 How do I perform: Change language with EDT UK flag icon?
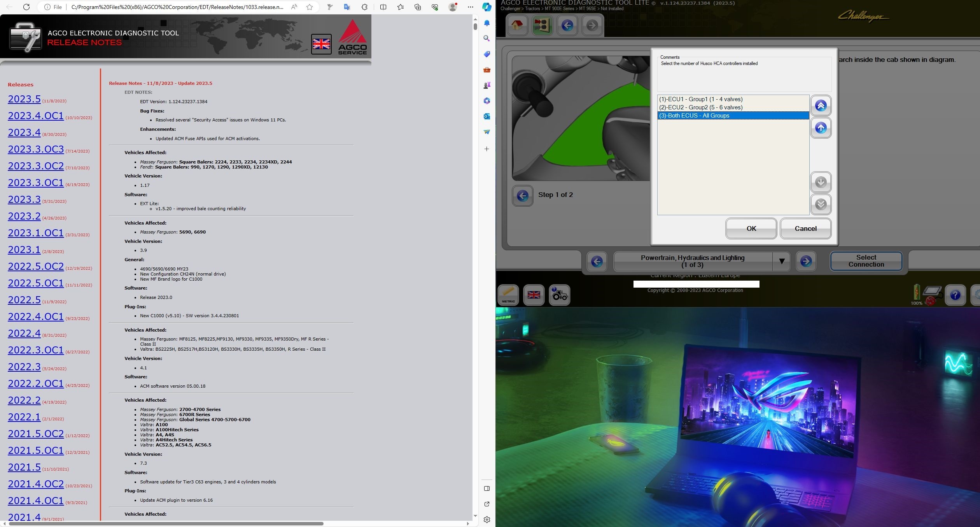click(534, 295)
